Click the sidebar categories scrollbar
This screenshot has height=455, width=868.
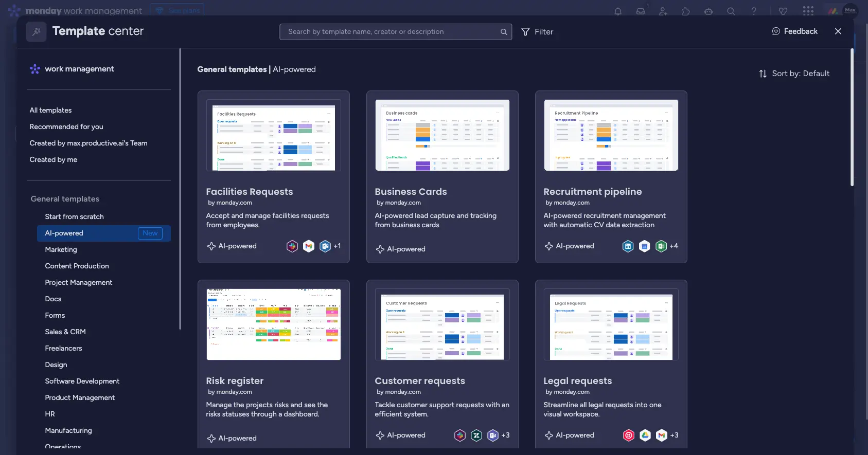[x=180, y=189]
